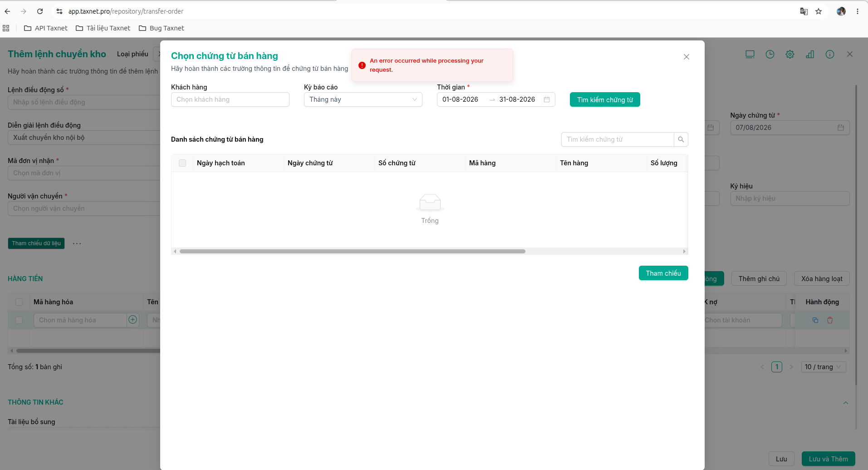Click the info circle icon in header

[x=830, y=54]
